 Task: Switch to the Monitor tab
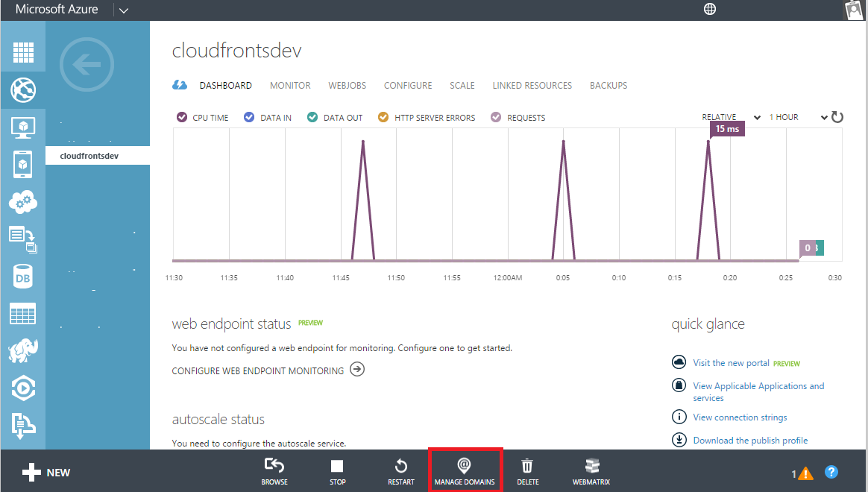pyautogui.click(x=290, y=86)
